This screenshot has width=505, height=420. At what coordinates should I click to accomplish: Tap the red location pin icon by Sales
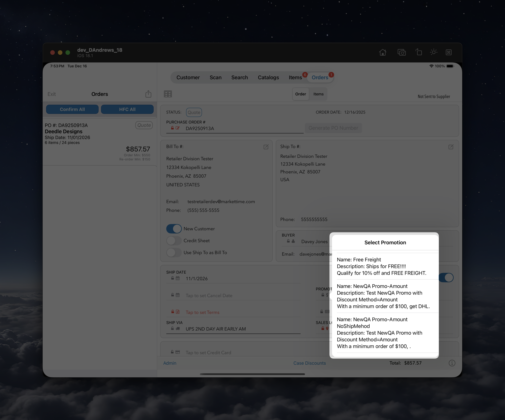click(x=327, y=329)
